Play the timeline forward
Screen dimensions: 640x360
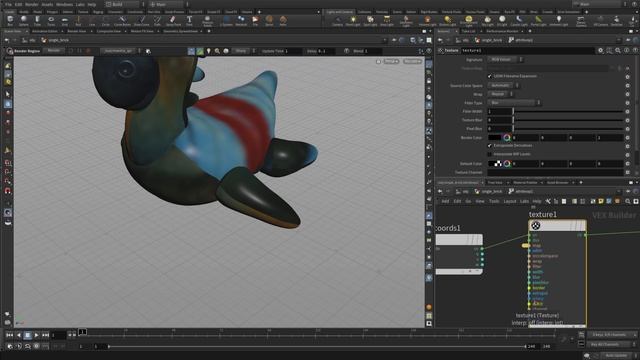point(37,335)
